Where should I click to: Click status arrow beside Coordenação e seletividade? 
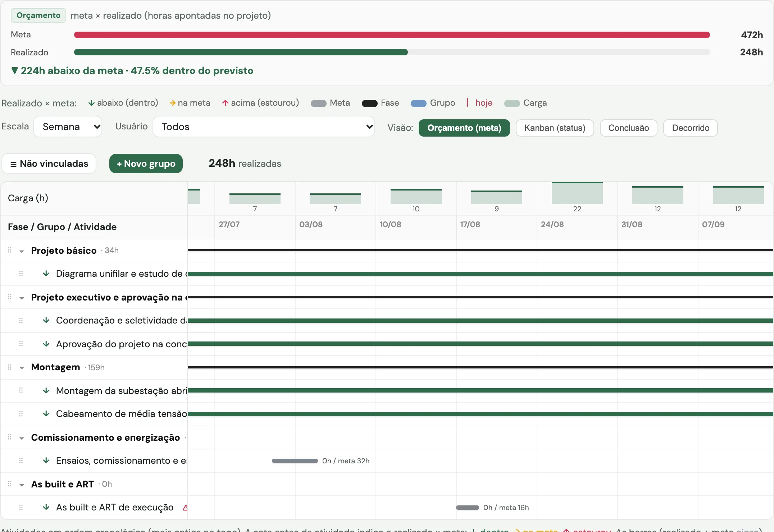pos(46,320)
